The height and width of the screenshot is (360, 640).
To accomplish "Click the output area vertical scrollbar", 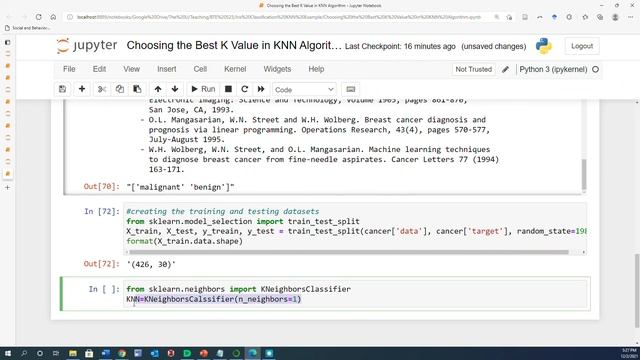I will (584, 174).
